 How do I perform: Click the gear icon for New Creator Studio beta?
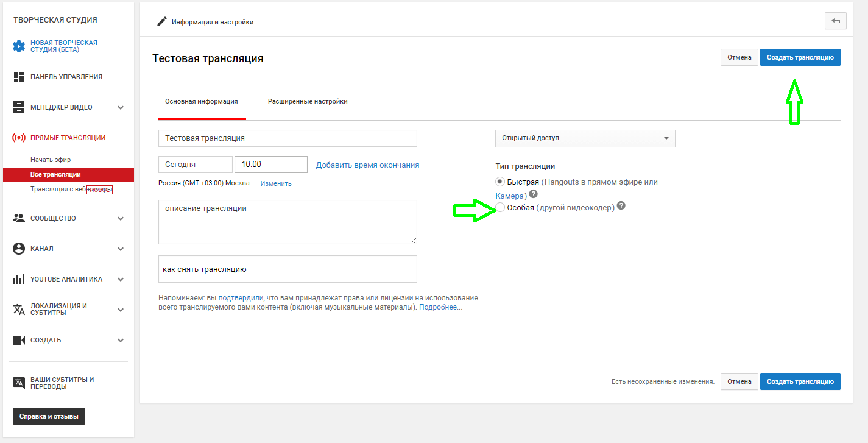click(19, 46)
